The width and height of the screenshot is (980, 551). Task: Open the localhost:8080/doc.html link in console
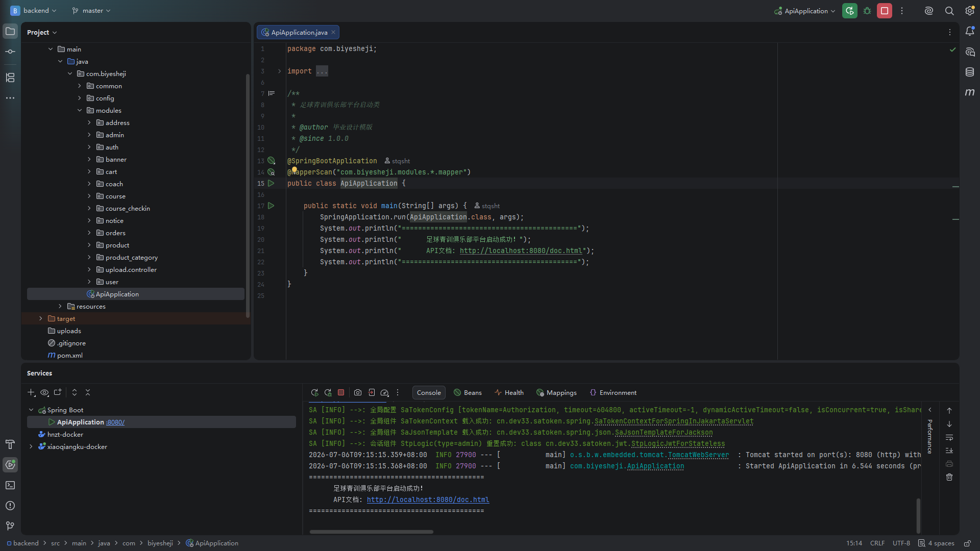pyautogui.click(x=428, y=499)
